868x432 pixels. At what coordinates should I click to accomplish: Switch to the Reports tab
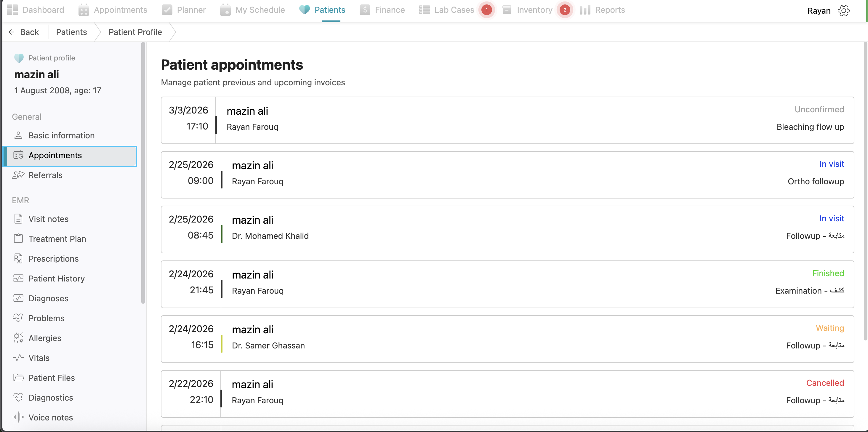click(x=602, y=10)
